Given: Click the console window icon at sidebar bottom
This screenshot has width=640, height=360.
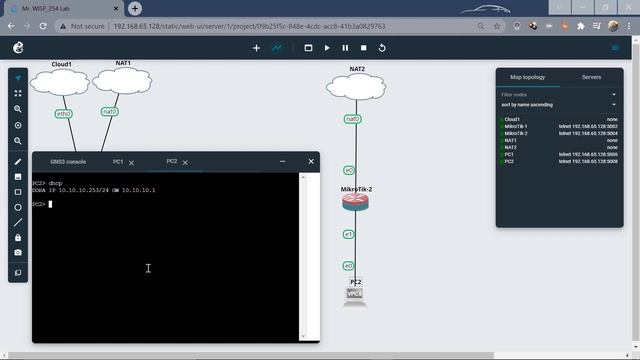Looking at the screenshot, I should 18,273.
